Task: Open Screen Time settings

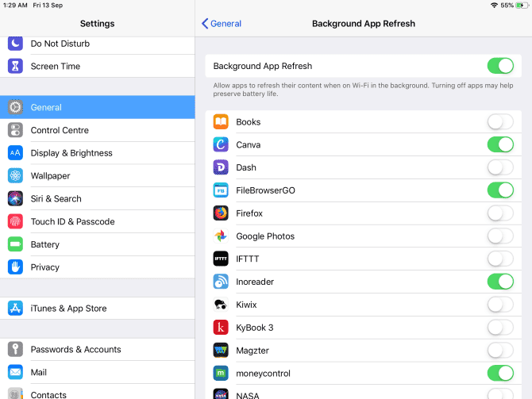Action: pyautogui.click(x=98, y=66)
